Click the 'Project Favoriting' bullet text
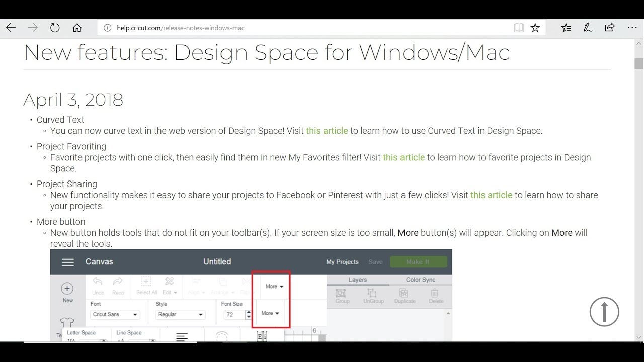This screenshot has width=644, height=362. pos(71,146)
